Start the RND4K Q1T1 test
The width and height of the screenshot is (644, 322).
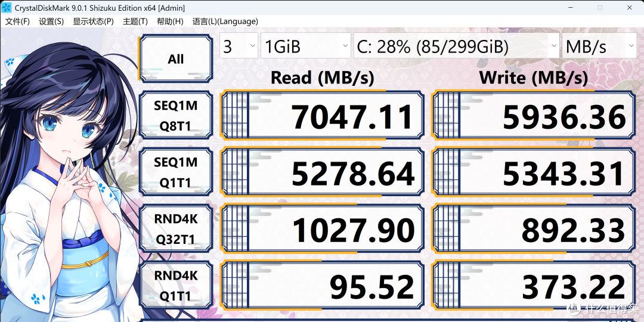(176, 286)
